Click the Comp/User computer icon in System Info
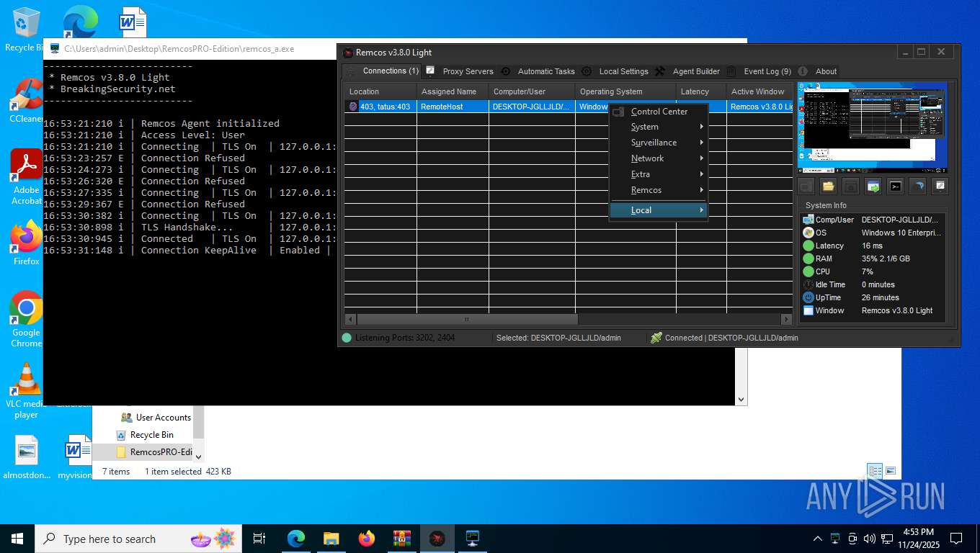This screenshot has width=980, height=553. (x=808, y=220)
